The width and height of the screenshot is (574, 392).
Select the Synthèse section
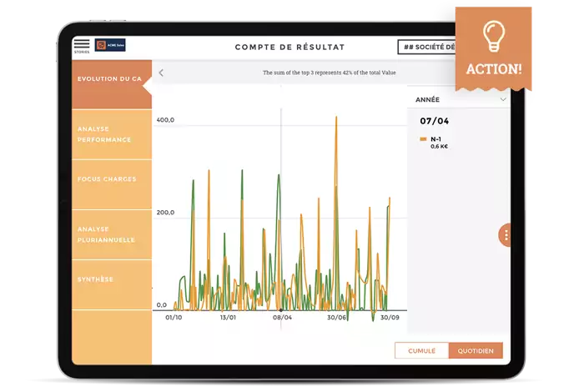95,279
